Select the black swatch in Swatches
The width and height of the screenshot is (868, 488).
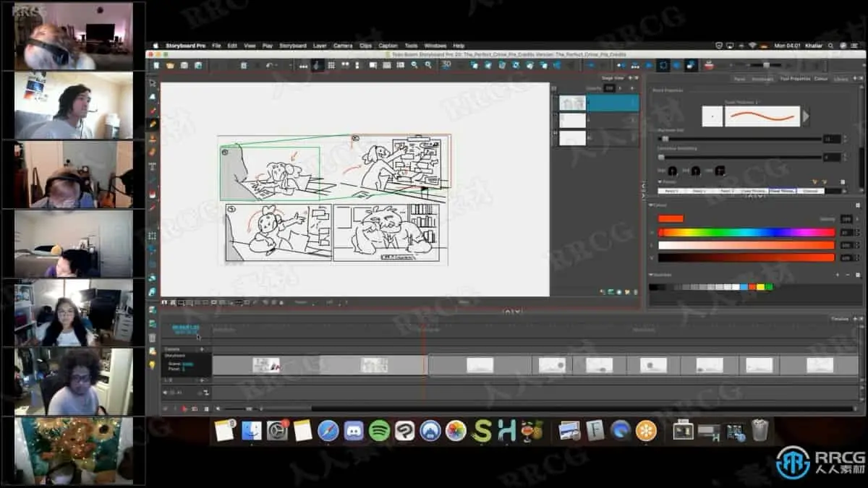click(654, 287)
